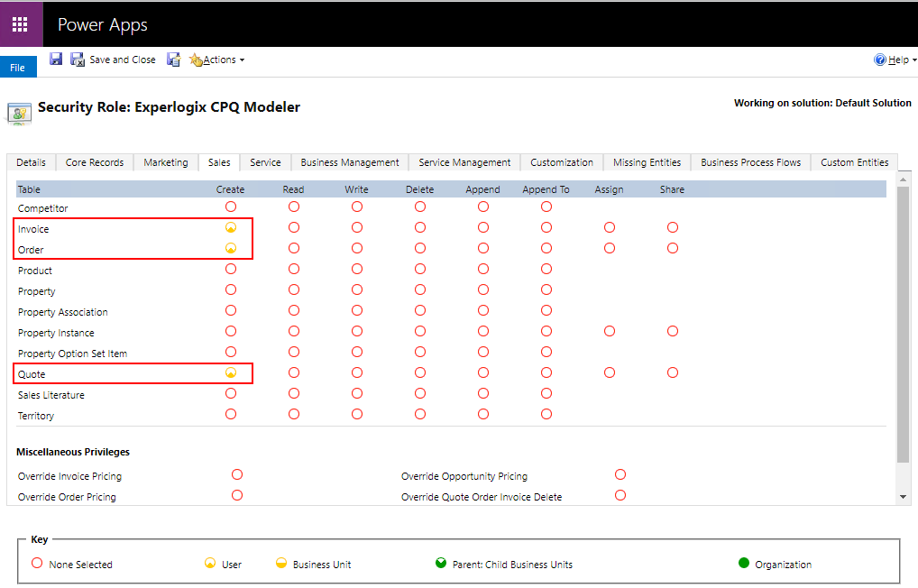Open the Marketing tab
This screenshot has height=588, width=918.
(x=166, y=162)
